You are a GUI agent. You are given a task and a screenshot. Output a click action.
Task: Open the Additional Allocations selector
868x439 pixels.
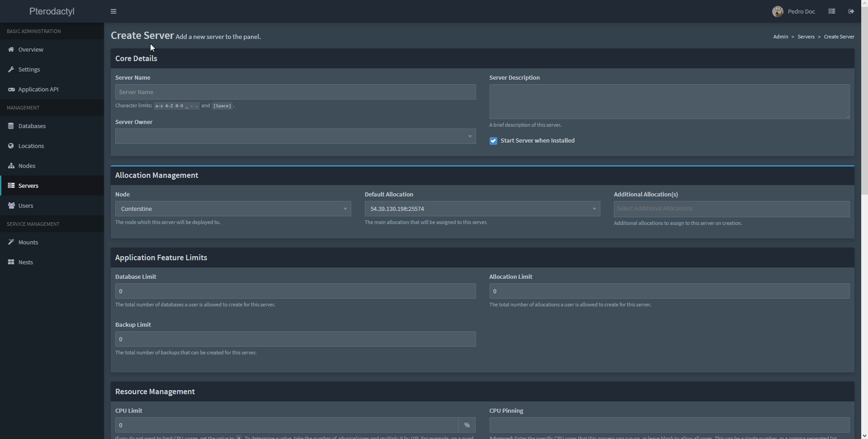click(731, 209)
